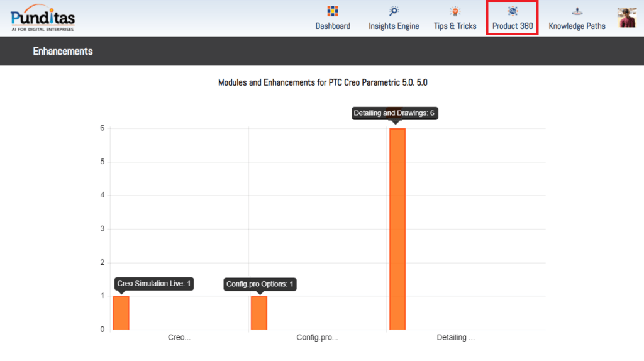Navigate to Knowledge Paths label

pyautogui.click(x=577, y=26)
